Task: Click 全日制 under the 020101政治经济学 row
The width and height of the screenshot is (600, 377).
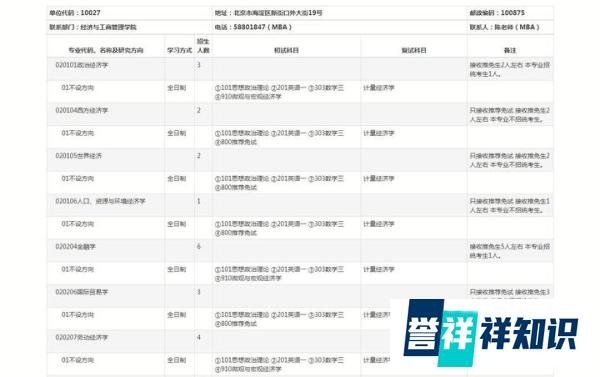Action: point(176,88)
